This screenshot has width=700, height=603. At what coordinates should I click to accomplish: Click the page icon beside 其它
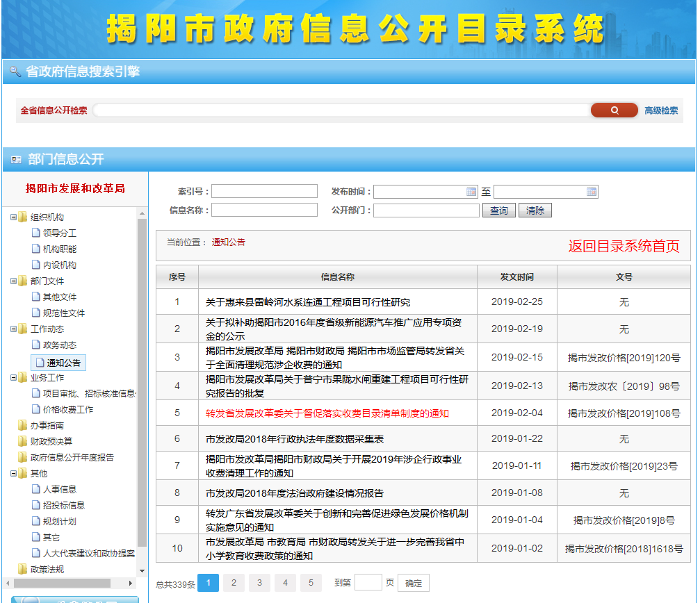[36, 537]
